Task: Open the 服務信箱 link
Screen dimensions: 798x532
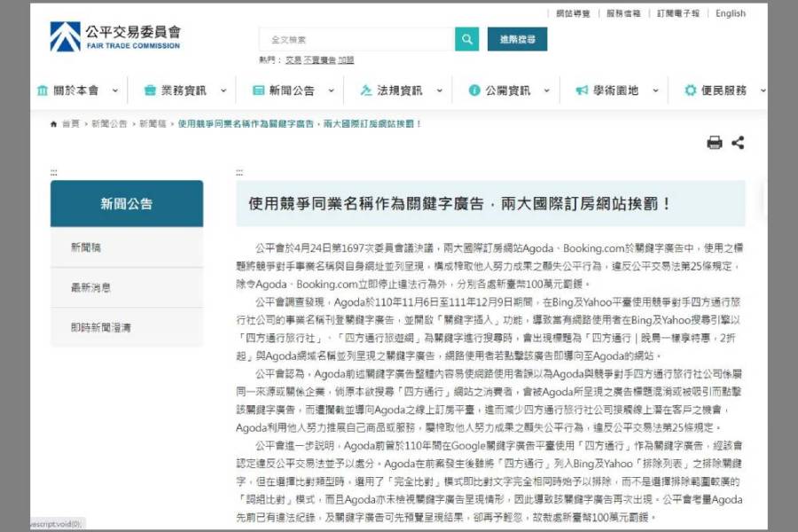Action: click(x=623, y=14)
